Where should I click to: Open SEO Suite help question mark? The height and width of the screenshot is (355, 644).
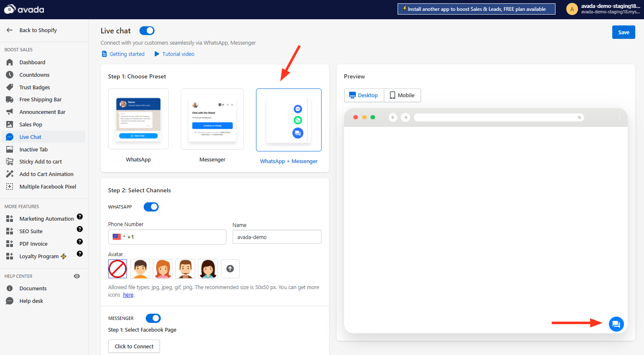tap(80, 229)
